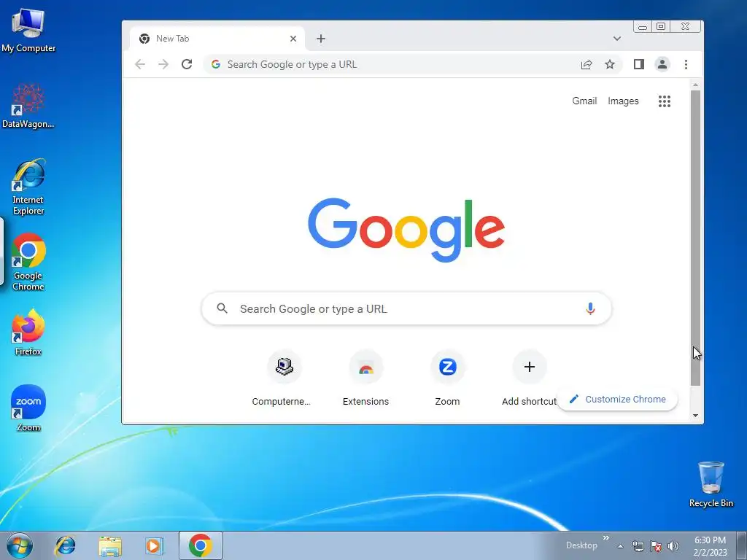The image size is (747, 560).
Task: Click the Google logo
Action: [406, 230]
